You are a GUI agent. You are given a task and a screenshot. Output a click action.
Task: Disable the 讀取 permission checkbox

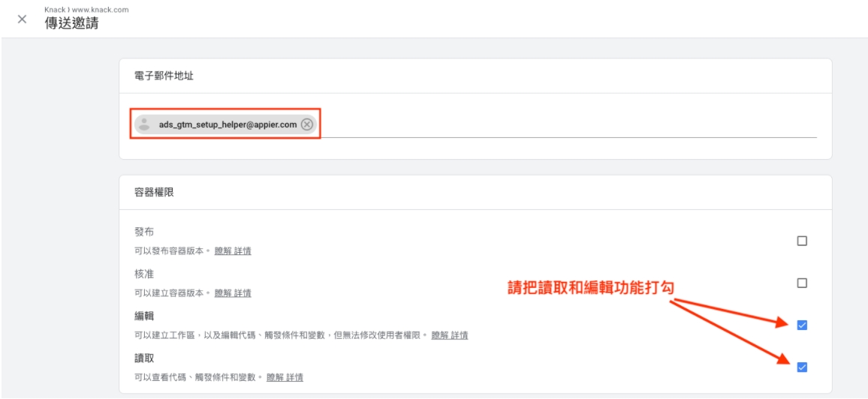(802, 367)
